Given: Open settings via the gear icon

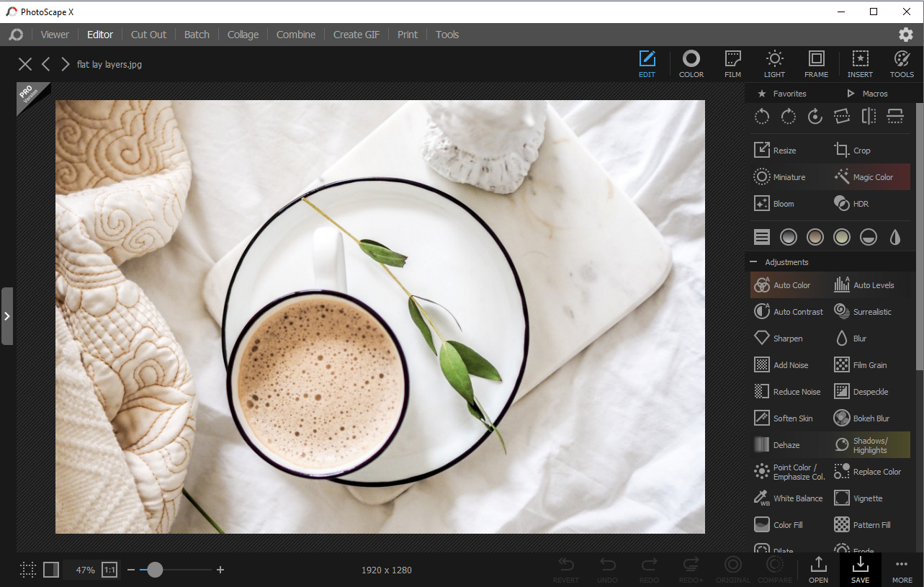Looking at the screenshot, I should [x=906, y=35].
